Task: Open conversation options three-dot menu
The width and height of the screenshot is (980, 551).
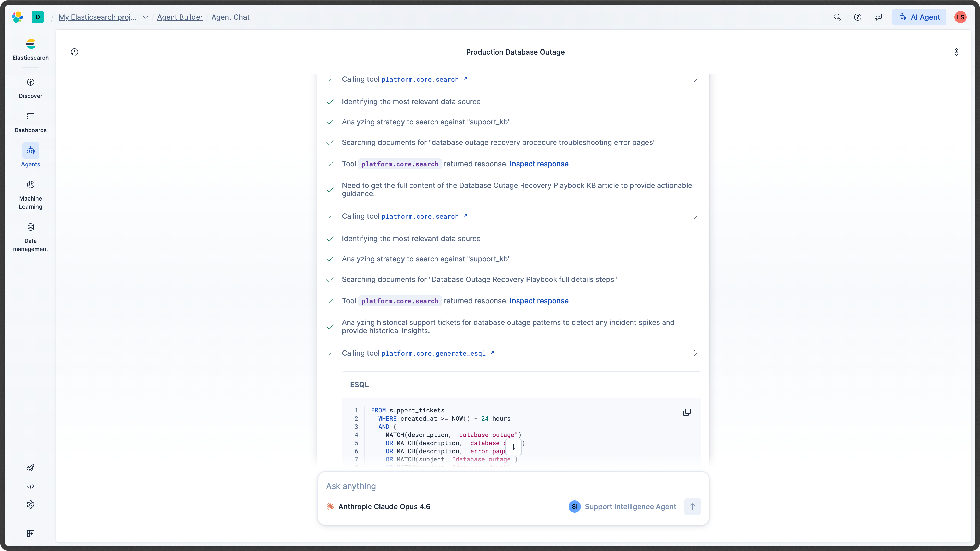Action: 956,52
